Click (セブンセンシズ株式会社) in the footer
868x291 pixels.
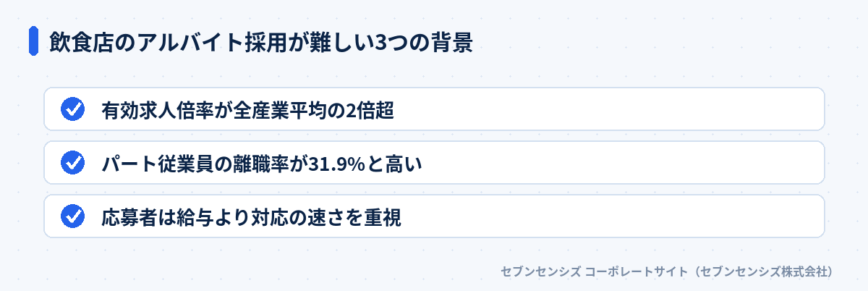(759, 272)
